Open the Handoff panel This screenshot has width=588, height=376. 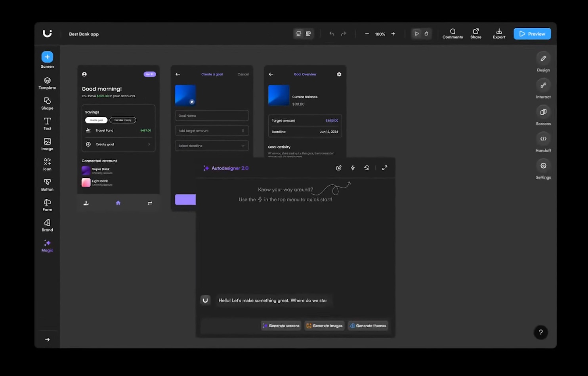[x=543, y=142]
